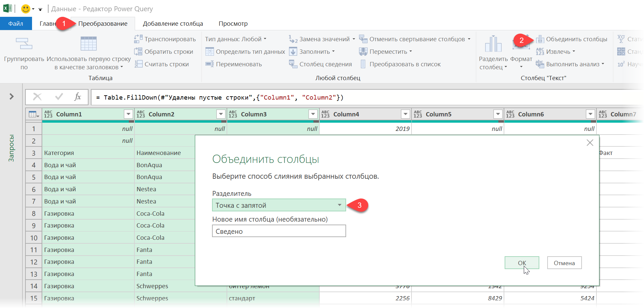
Task: Click the Coca-Cola cell in row 10
Action: 165,237
